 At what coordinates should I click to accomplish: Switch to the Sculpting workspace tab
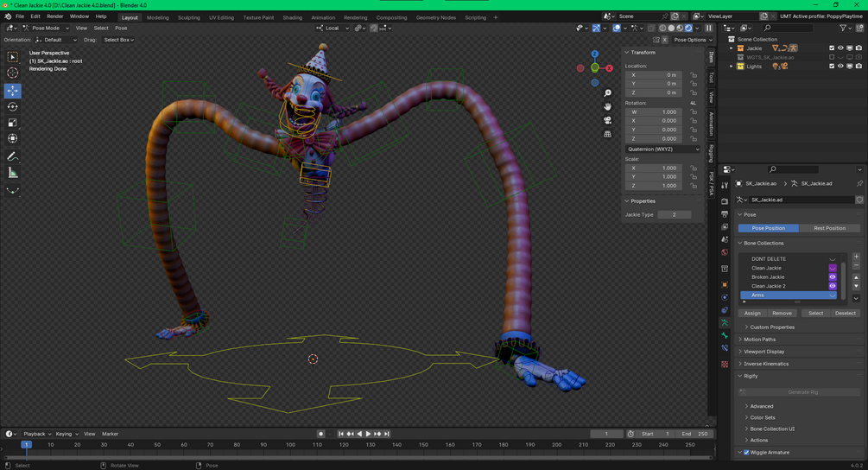[x=189, y=18]
